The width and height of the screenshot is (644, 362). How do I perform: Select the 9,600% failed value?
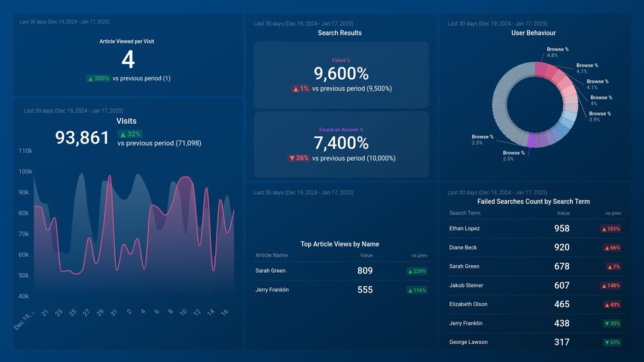[x=341, y=74]
